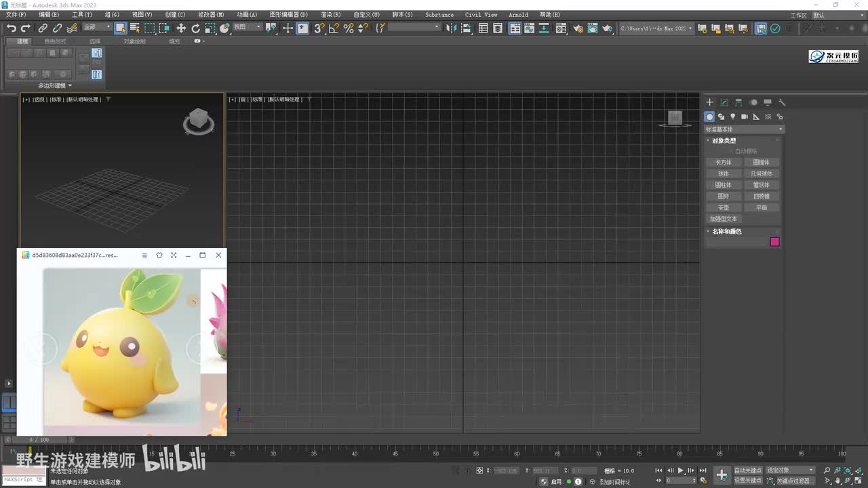Toggle Window/Crossing selection mode
The width and height of the screenshot is (868, 488).
(x=165, y=28)
